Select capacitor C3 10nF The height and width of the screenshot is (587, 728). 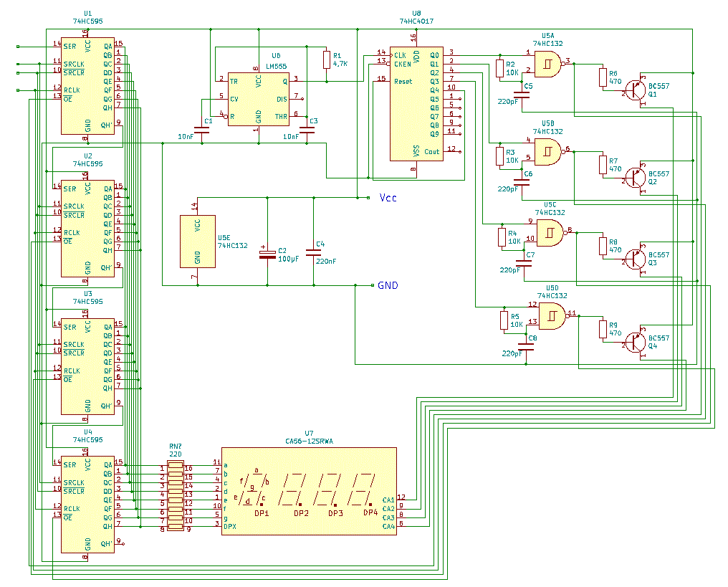tap(307, 130)
